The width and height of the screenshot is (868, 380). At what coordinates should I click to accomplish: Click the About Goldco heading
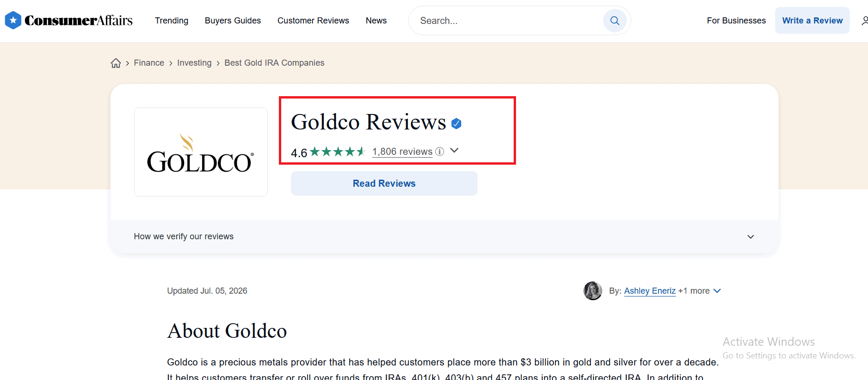coord(227,331)
